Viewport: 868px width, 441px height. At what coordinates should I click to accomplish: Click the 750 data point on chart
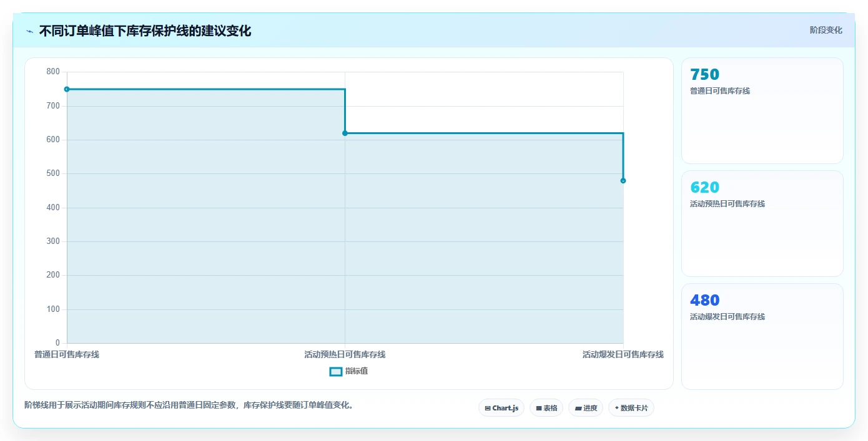coord(67,89)
